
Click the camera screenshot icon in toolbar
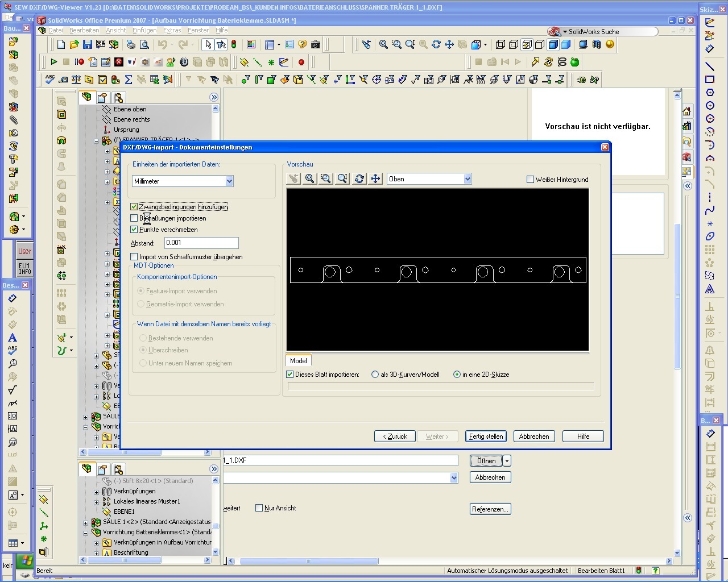(x=316, y=44)
